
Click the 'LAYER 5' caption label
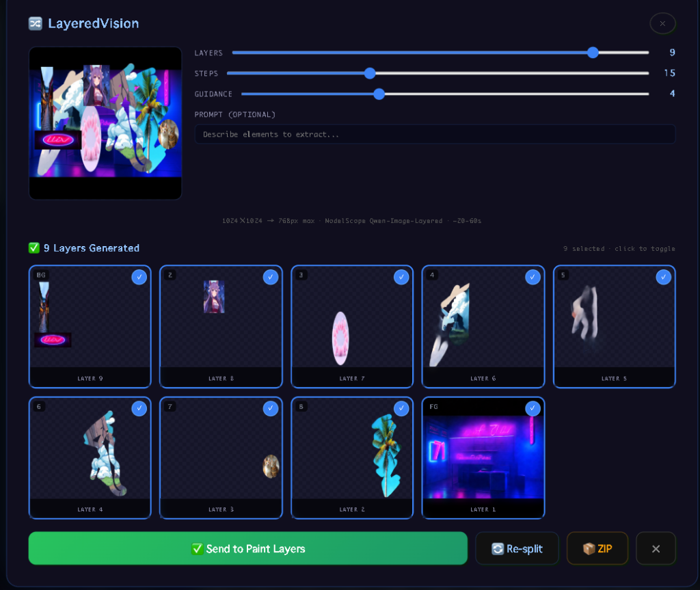pyautogui.click(x=615, y=378)
